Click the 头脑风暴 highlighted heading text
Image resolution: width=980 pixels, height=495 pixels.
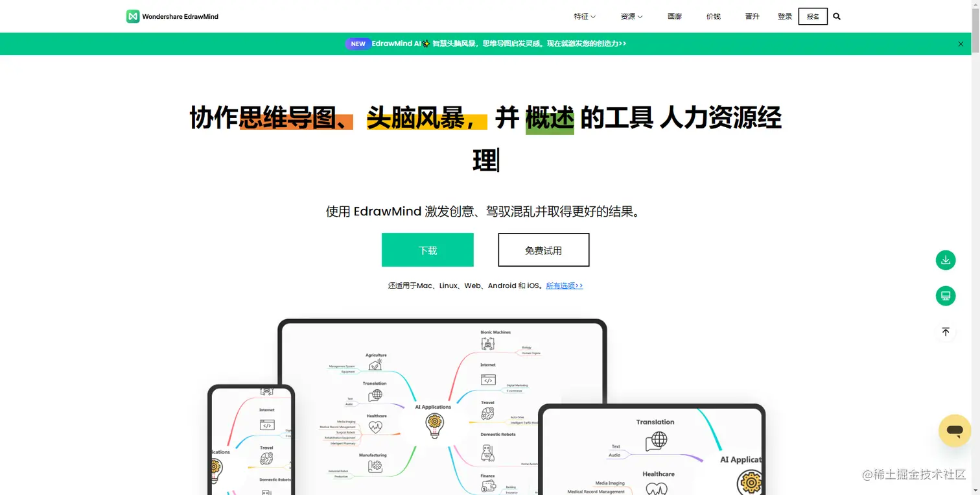point(427,118)
